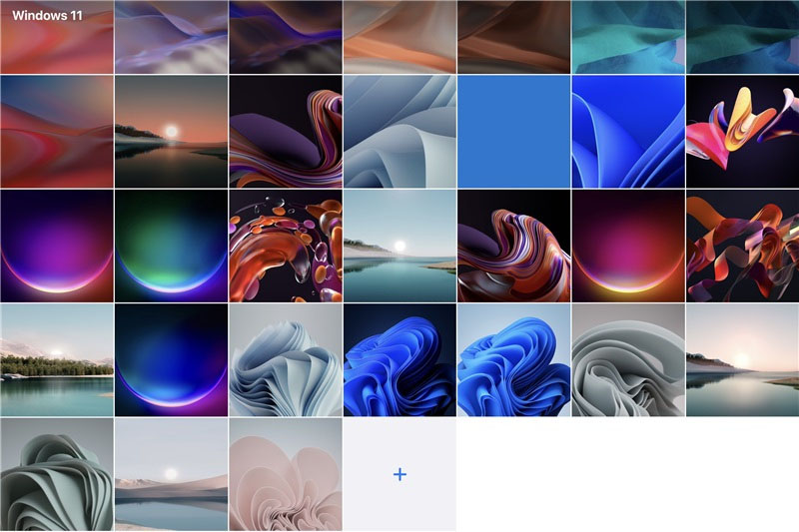The height and width of the screenshot is (532, 799).
Task: Click the plus button to add wallpaper
Action: pos(399,474)
